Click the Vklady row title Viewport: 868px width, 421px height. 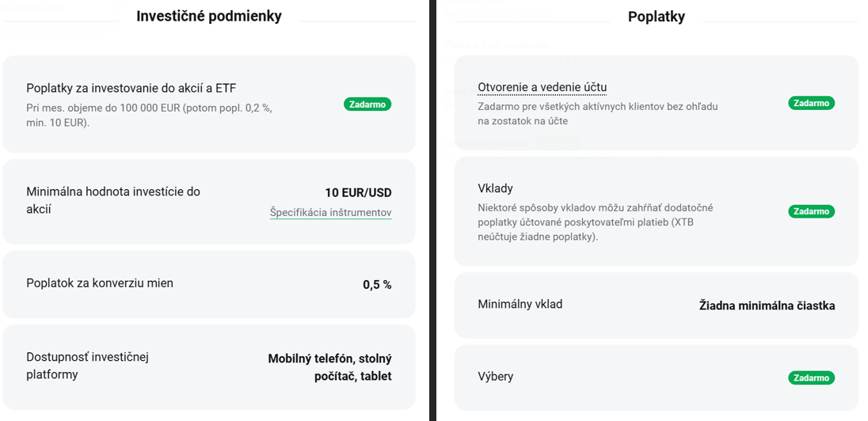point(496,188)
